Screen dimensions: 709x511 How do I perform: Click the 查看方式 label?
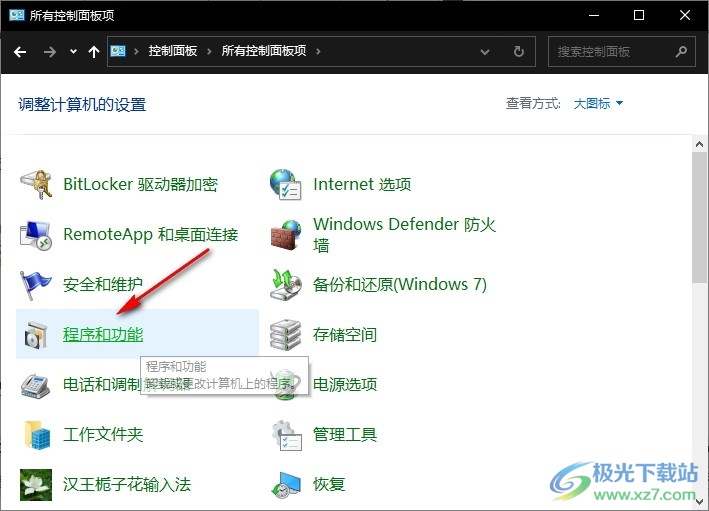click(533, 104)
